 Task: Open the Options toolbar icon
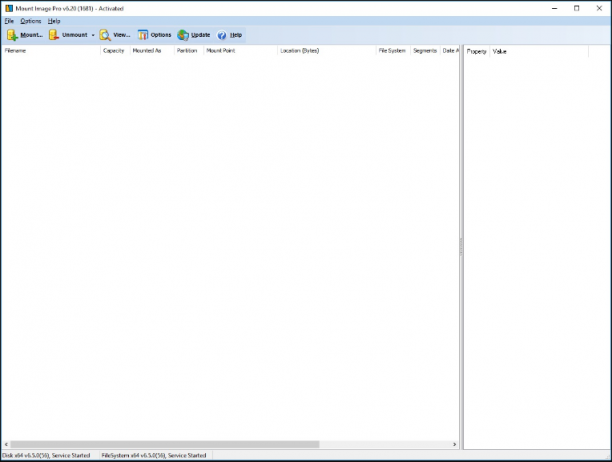(143, 35)
